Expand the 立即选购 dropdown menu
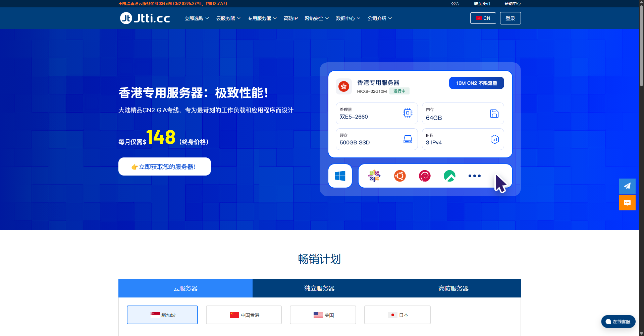 pyautogui.click(x=197, y=18)
